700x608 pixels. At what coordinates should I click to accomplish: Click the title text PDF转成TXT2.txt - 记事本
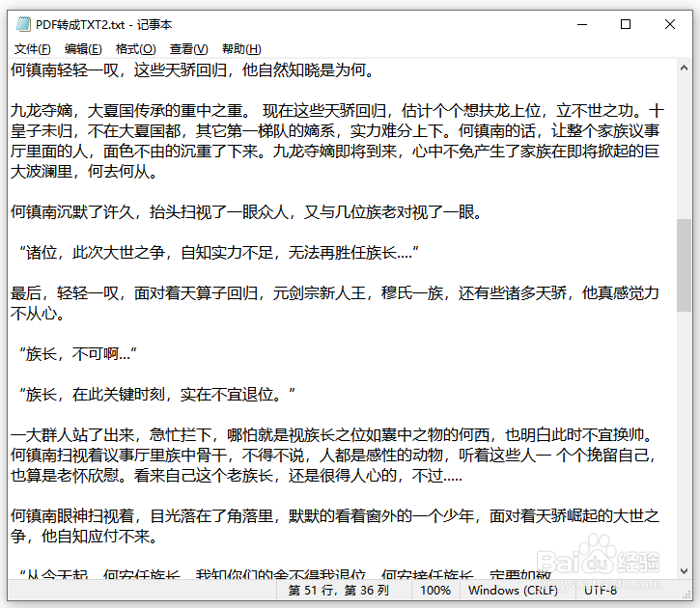coord(103,24)
